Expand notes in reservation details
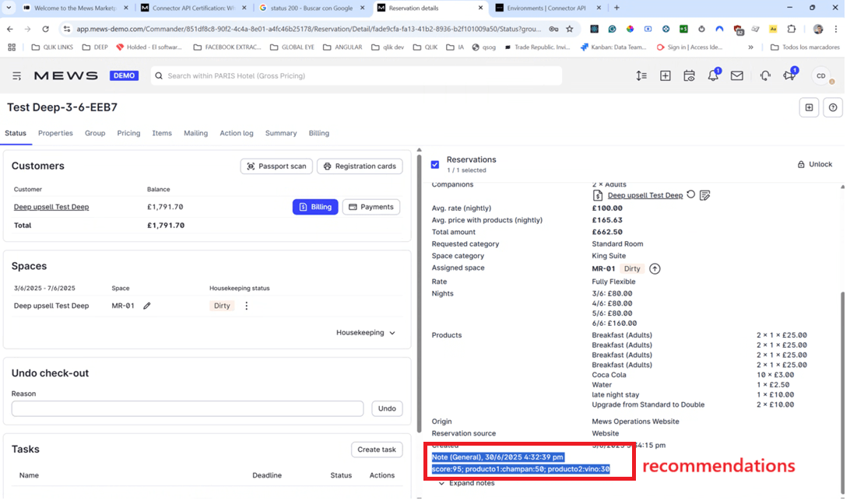The height and width of the screenshot is (504, 850). point(466,483)
